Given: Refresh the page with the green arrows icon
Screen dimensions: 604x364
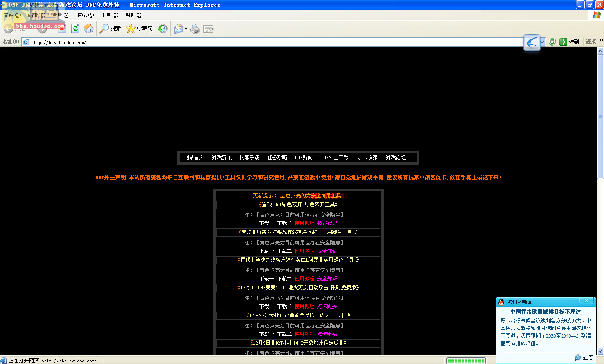Looking at the screenshot, I should (x=76, y=29).
